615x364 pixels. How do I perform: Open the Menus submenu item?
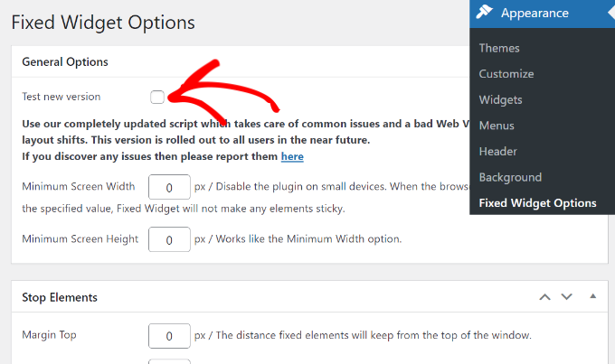click(497, 126)
